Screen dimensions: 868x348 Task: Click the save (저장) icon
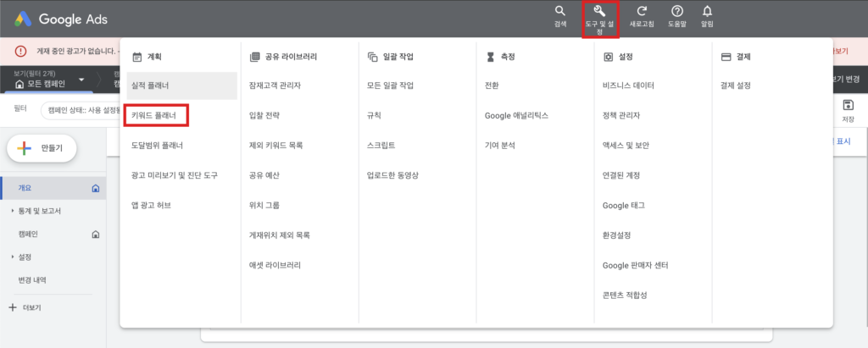click(x=847, y=105)
